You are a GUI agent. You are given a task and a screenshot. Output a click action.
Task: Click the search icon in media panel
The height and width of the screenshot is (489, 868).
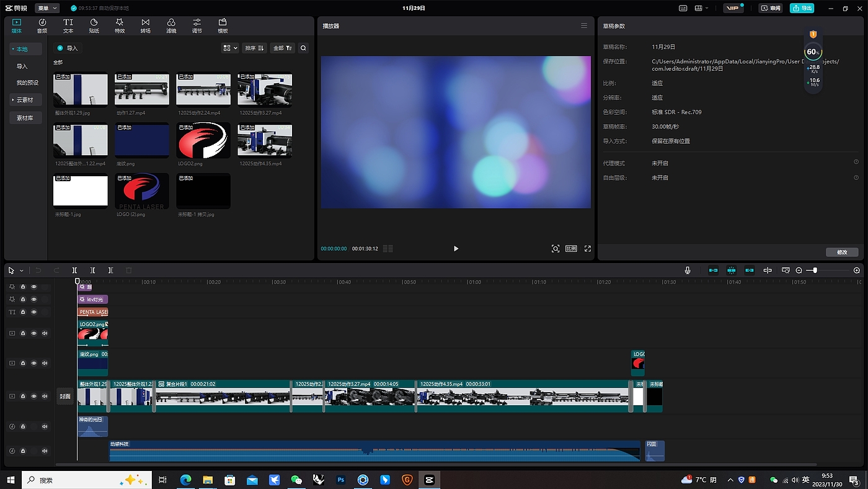pos(303,48)
